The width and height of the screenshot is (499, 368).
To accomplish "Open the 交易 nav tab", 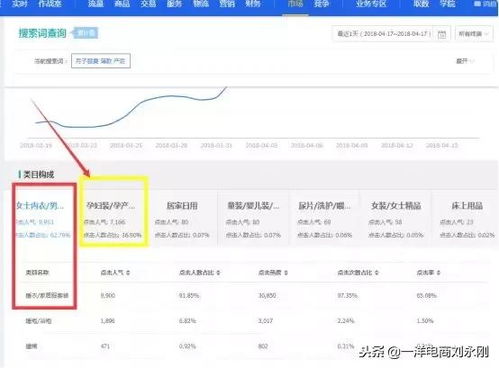I will tap(148, 4).
